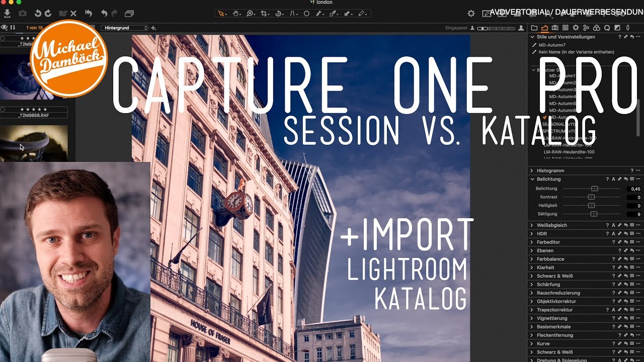Click the sort order arrows icon

click(x=13, y=27)
